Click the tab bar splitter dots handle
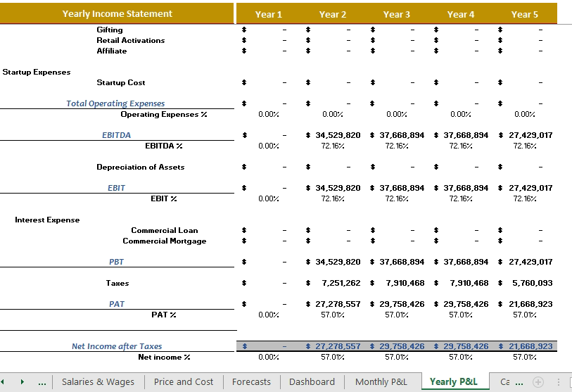The image size is (572, 392). (558, 382)
